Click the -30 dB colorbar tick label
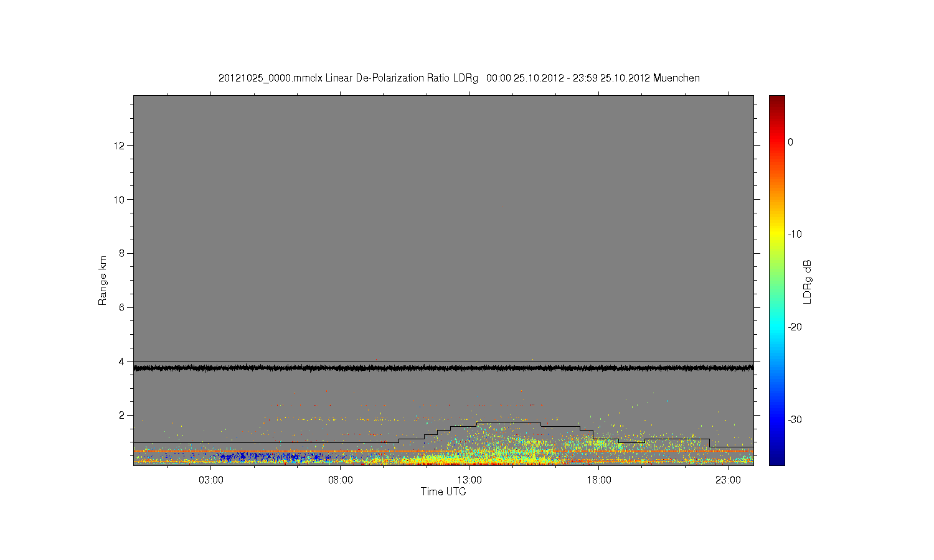The height and width of the screenshot is (560, 934). click(795, 420)
